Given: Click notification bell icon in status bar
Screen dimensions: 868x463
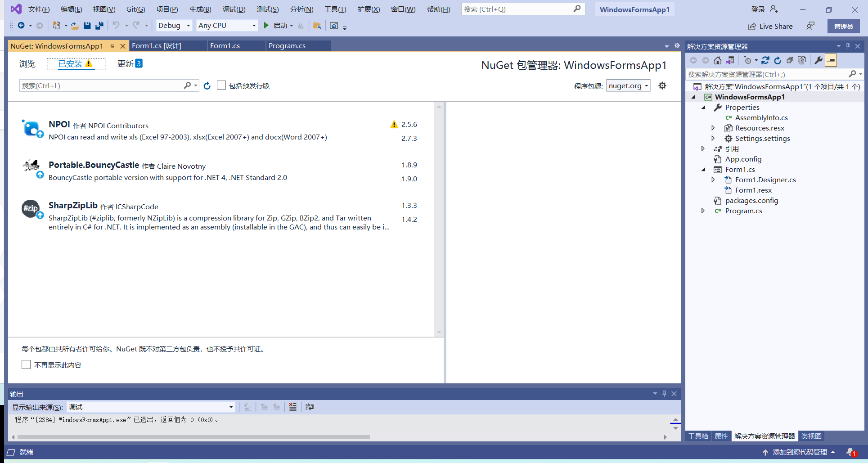Looking at the screenshot, I should (x=850, y=452).
